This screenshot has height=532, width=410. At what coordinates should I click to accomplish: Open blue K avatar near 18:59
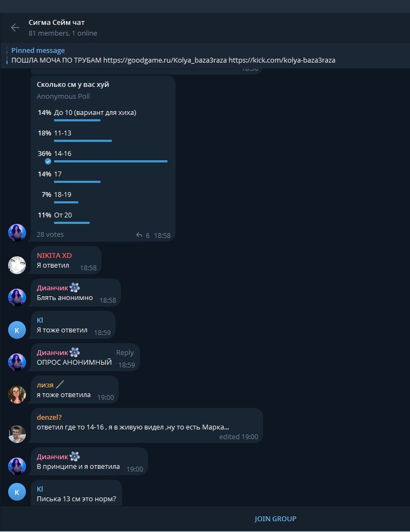point(17,330)
